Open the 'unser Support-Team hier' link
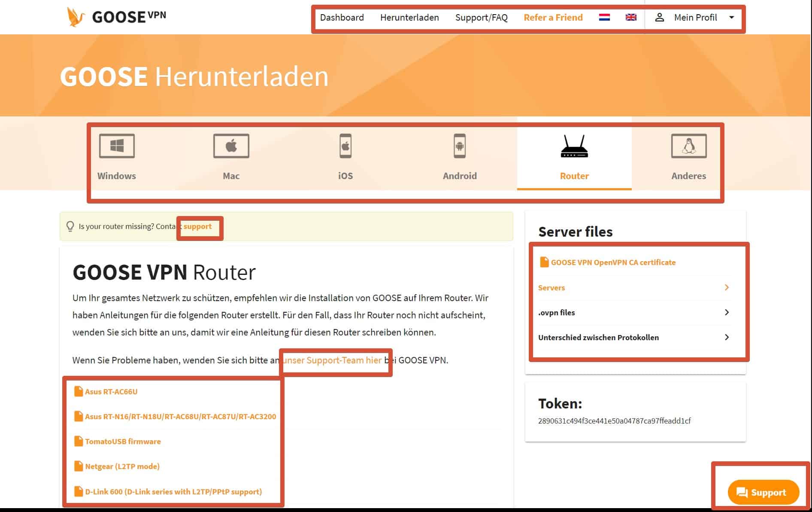This screenshot has height=512, width=812. [x=332, y=360]
